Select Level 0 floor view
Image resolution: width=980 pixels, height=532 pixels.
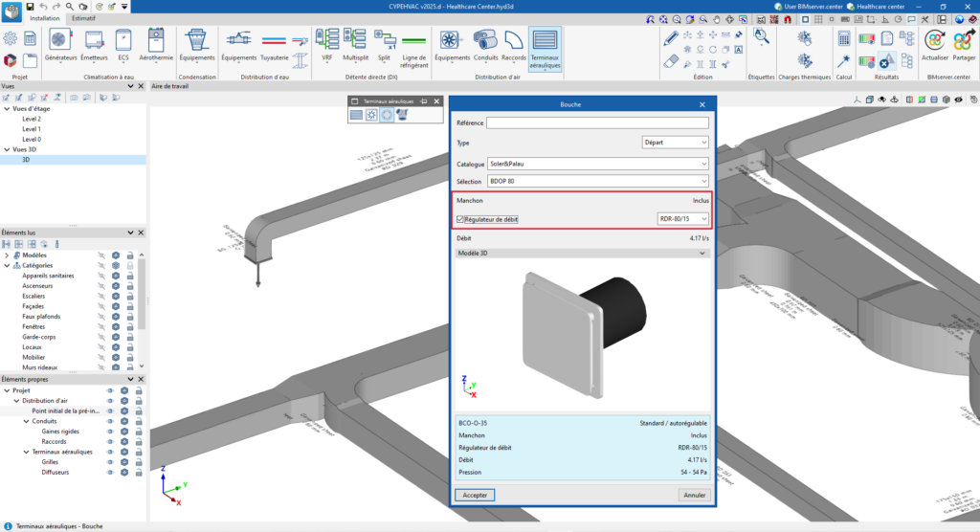(32, 140)
